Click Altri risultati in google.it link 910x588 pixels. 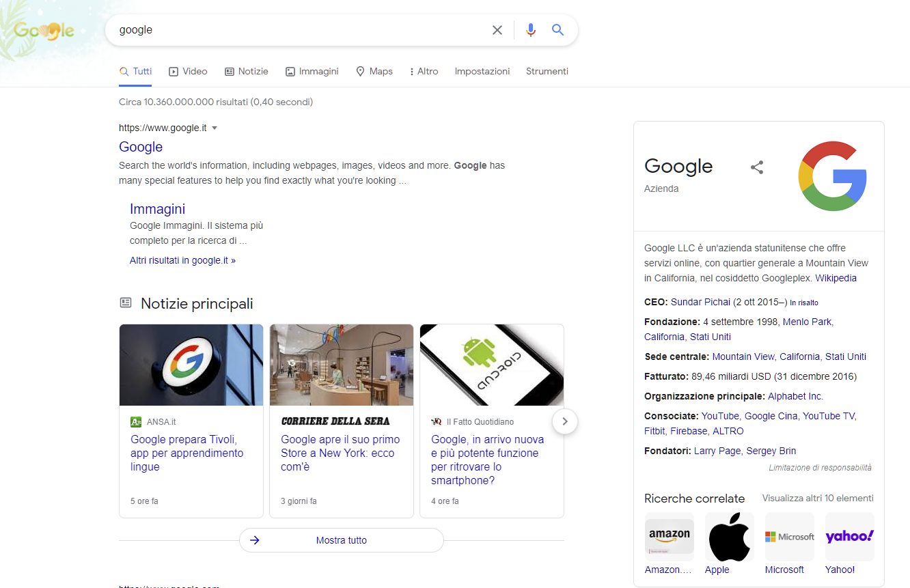click(x=182, y=260)
